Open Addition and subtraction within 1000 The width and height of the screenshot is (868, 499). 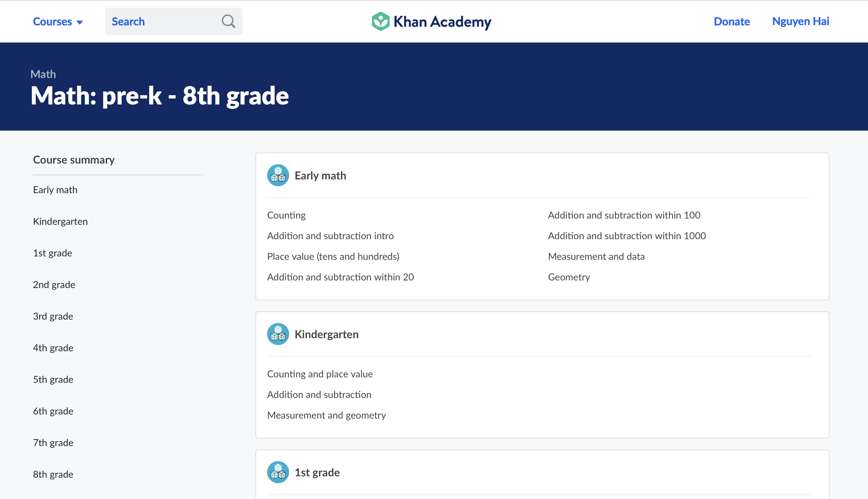(627, 236)
